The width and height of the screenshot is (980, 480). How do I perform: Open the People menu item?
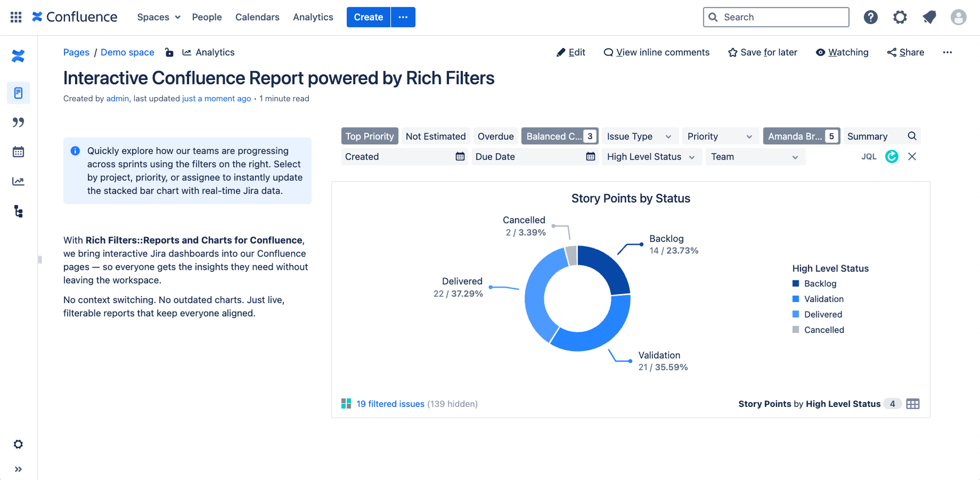(207, 17)
